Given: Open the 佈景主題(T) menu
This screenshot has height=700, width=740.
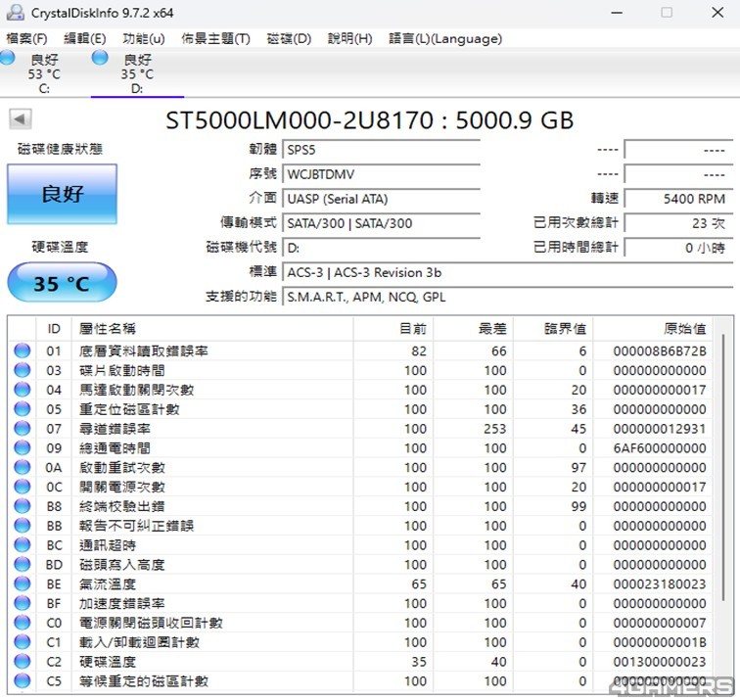Looking at the screenshot, I should click(215, 39).
